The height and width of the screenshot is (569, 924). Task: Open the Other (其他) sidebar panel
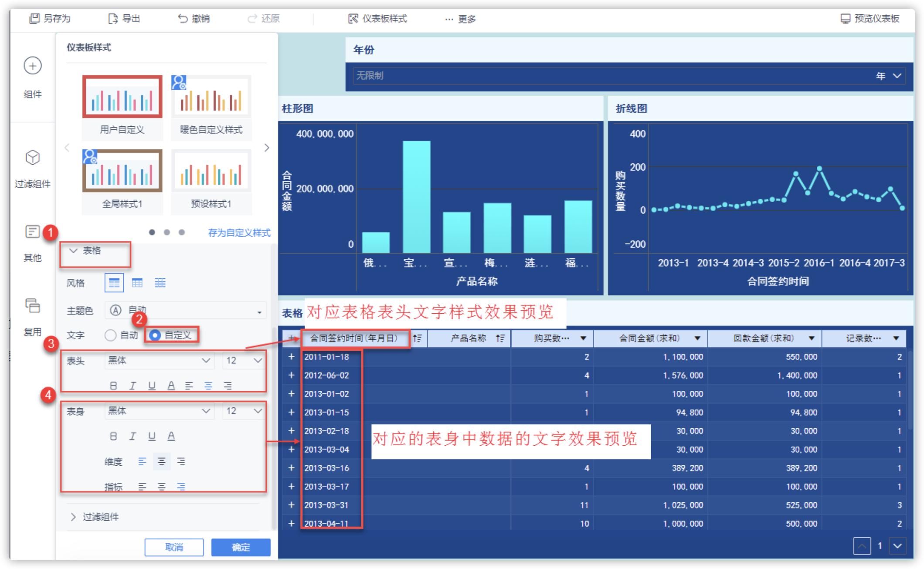point(33,243)
